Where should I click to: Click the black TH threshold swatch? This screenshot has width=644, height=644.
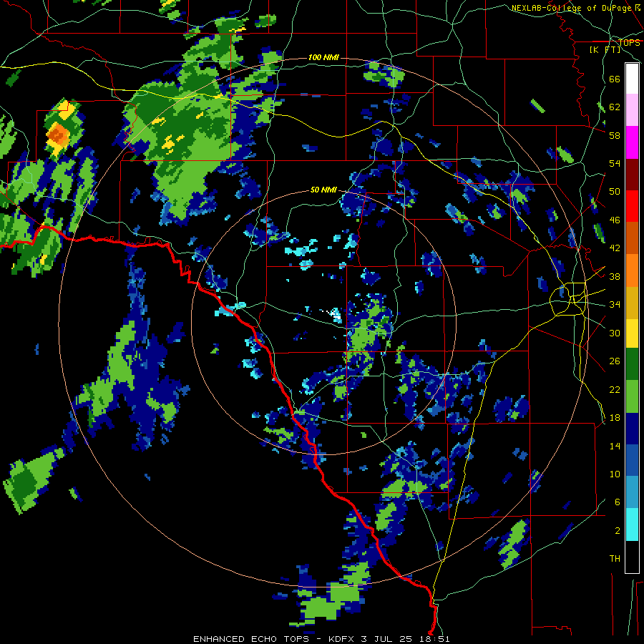click(x=632, y=557)
